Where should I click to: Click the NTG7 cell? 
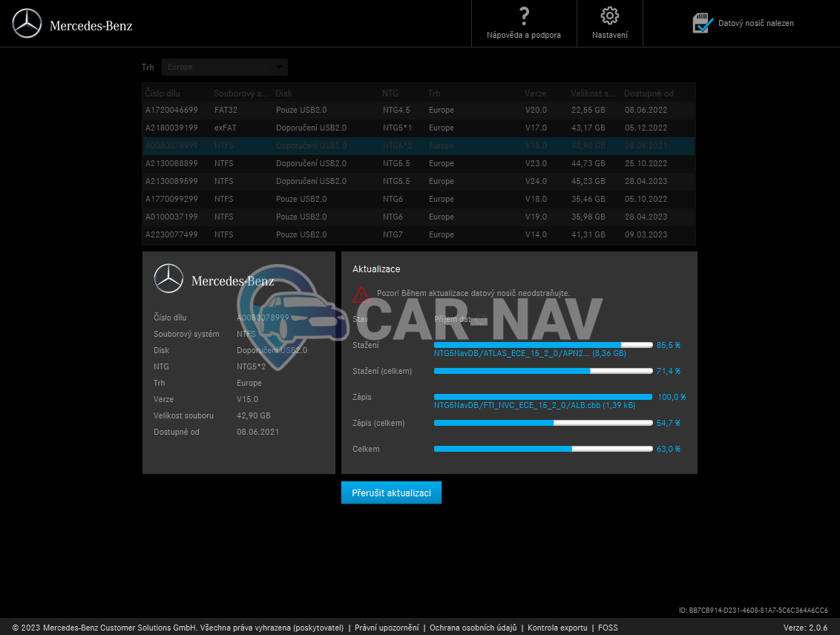click(x=393, y=234)
